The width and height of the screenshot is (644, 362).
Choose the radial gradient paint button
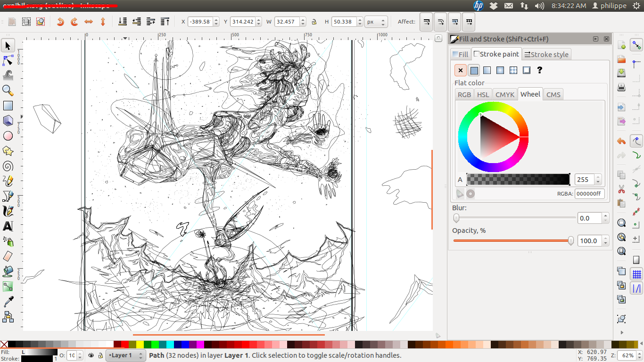coord(500,70)
